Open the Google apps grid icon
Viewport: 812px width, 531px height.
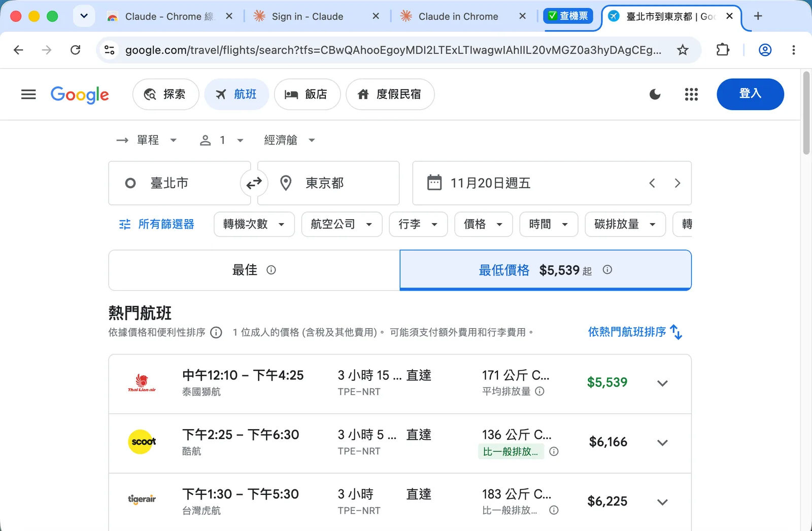click(691, 94)
